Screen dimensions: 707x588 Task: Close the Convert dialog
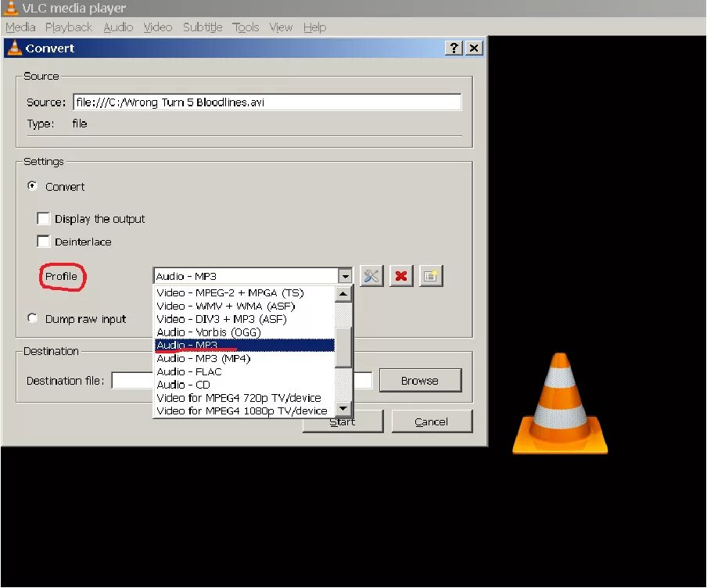tap(474, 48)
